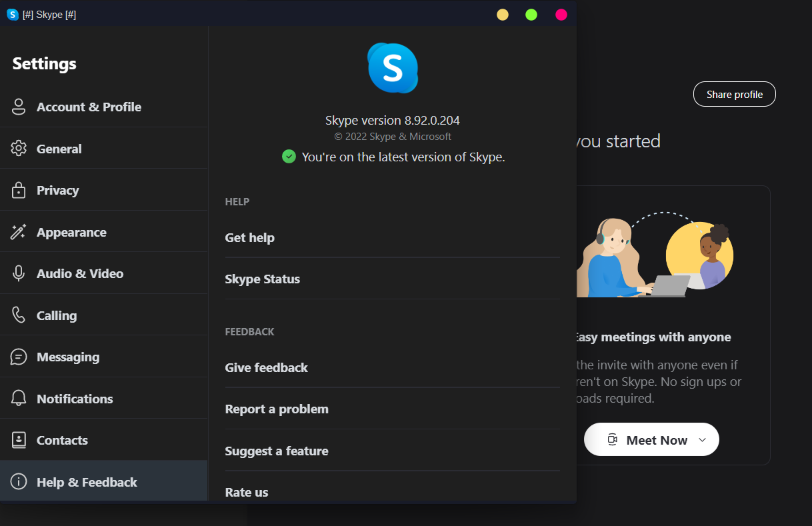
Task: Click "You're on the latest version of Skype."
Action: pos(403,157)
